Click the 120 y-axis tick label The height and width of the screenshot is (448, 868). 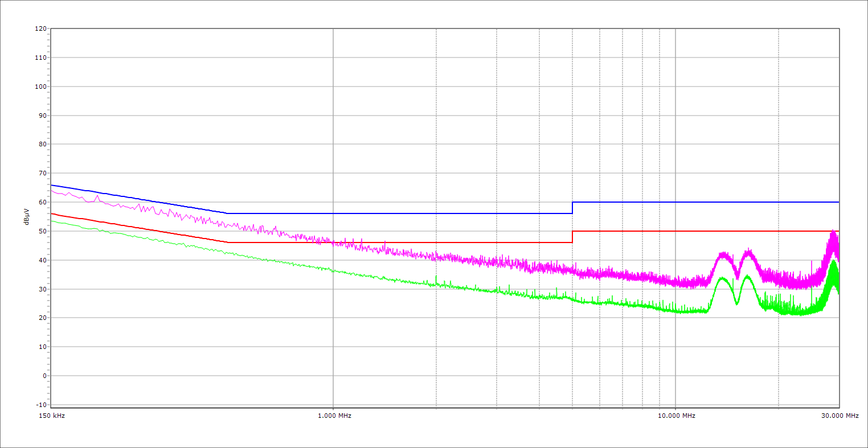(40, 28)
